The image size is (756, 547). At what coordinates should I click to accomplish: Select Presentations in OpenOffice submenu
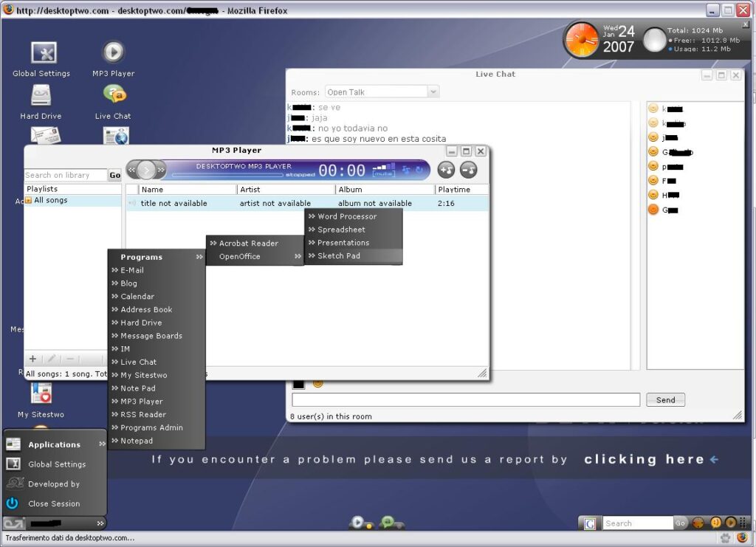coord(354,242)
